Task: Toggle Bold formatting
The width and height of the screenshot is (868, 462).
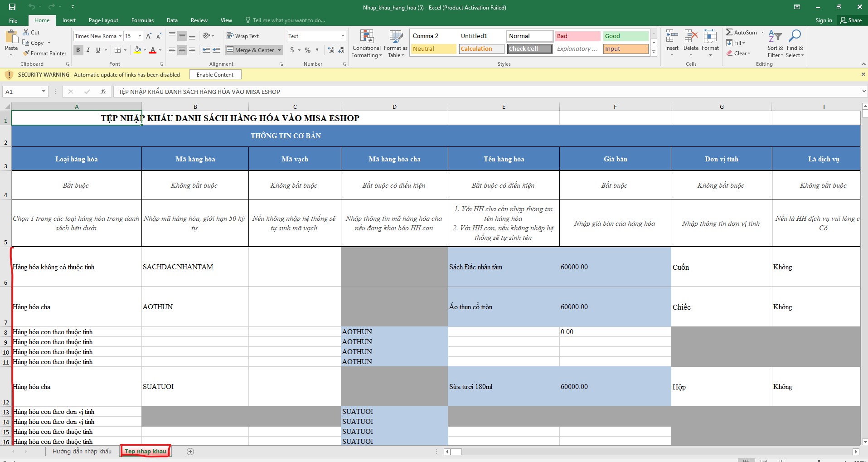Action: [x=78, y=50]
